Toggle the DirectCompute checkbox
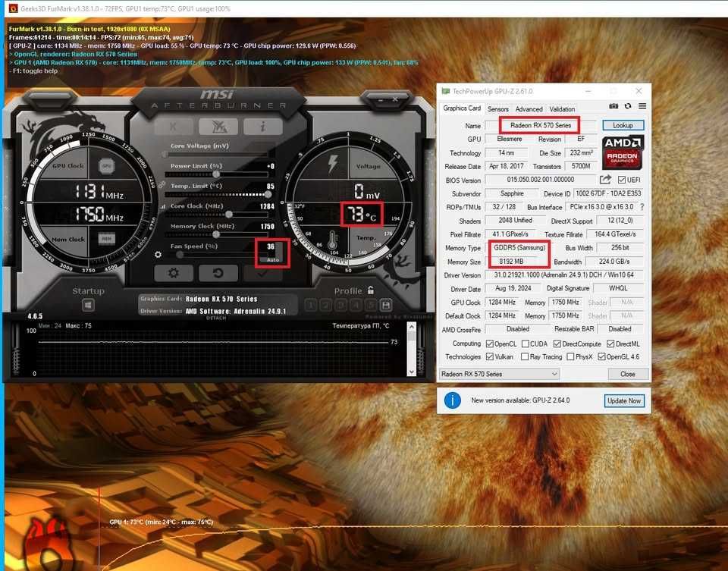Image resolution: width=728 pixels, height=571 pixels. 557,344
